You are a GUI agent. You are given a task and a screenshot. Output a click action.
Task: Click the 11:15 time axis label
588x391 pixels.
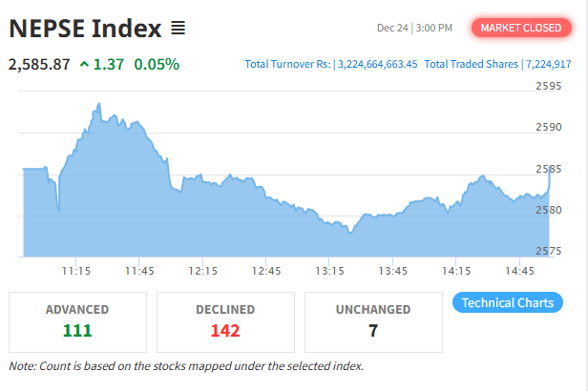coord(76,271)
